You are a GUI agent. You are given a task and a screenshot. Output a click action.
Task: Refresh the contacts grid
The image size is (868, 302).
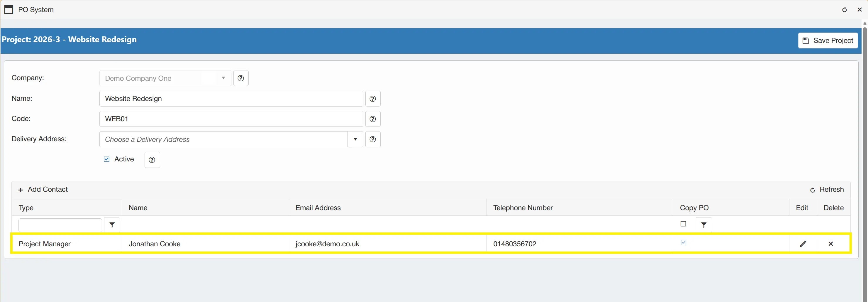(x=827, y=189)
